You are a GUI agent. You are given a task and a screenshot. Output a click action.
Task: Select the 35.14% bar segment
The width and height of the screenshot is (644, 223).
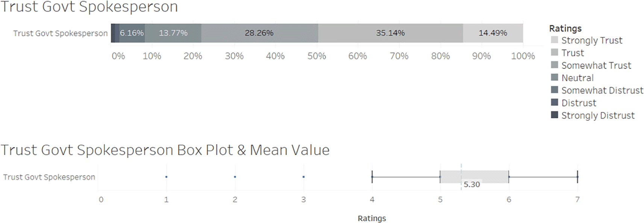[390, 33]
